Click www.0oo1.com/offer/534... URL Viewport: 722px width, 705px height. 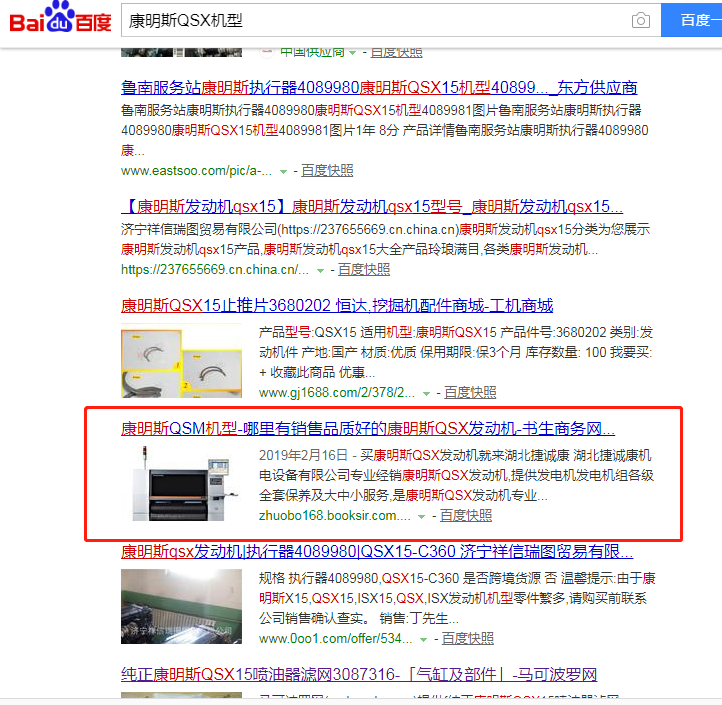pos(336,638)
